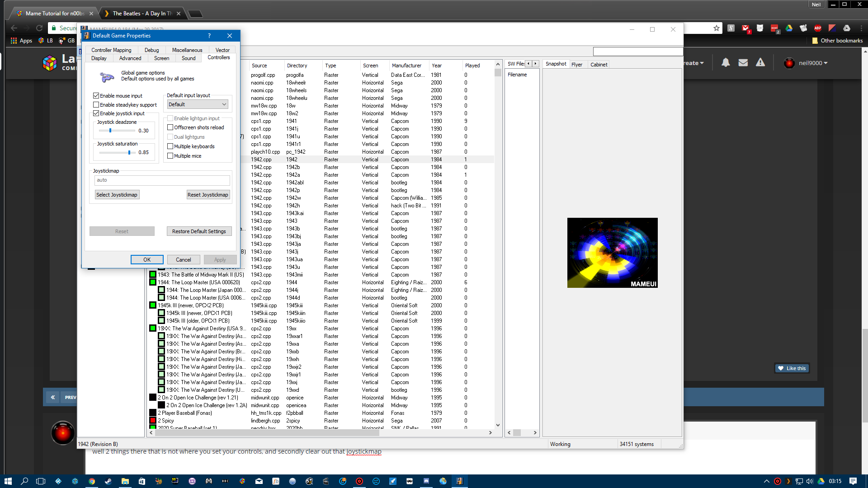Screen dimensions: 868x488
Task: Click the bookmark star icon in browser
Action: pyautogui.click(x=717, y=28)
